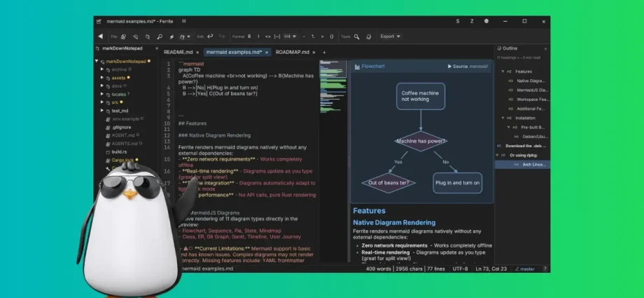This screenshot has width=644, height=298.
Task: Close the ROADMAP.md tab
Action: (x=314, y=53)
